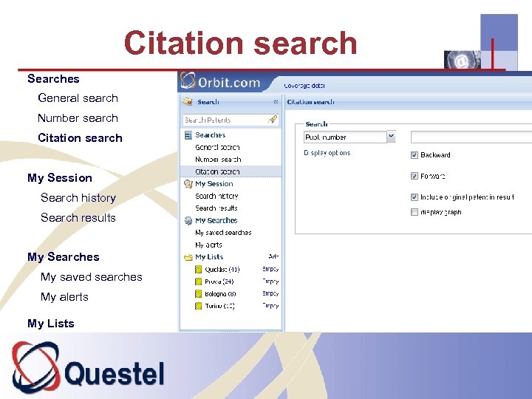
Task: Open the Publ. number dropdown arrow
Action: (x=391, y=137)
